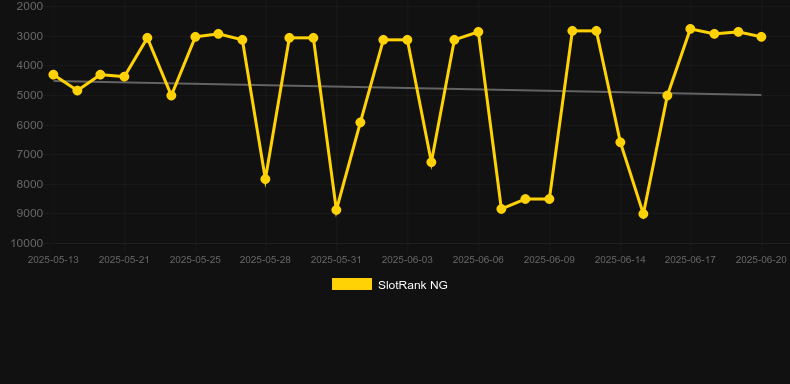Click the 10000 y-axis label

27,243
